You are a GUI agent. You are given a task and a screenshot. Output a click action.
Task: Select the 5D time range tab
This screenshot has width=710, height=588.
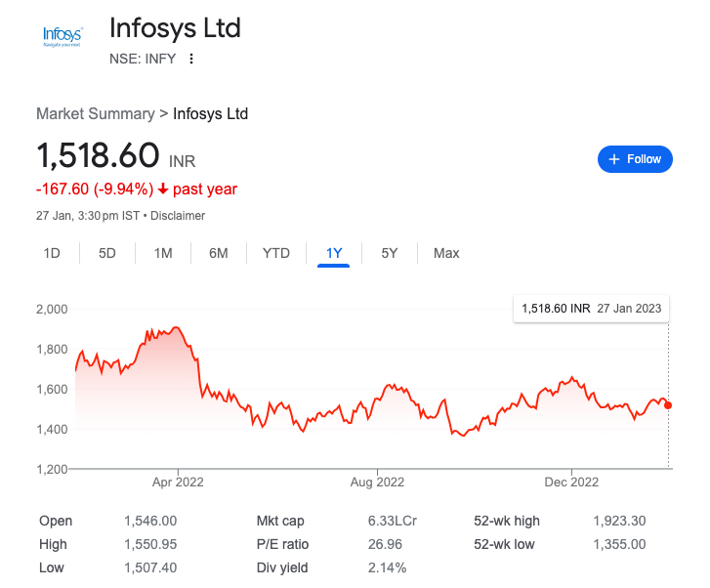pos(107,253)
